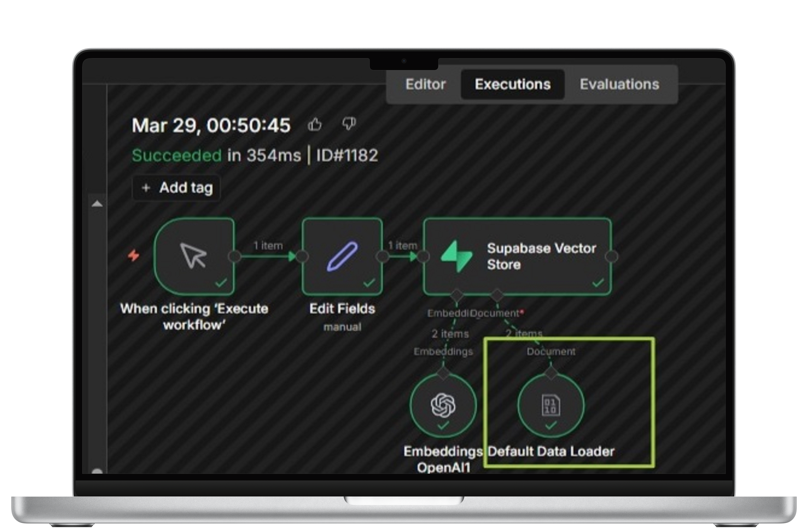Click '1 item' label after the trigger node
Viewport: 808px width, 532px height.
(x=268, y=245)
